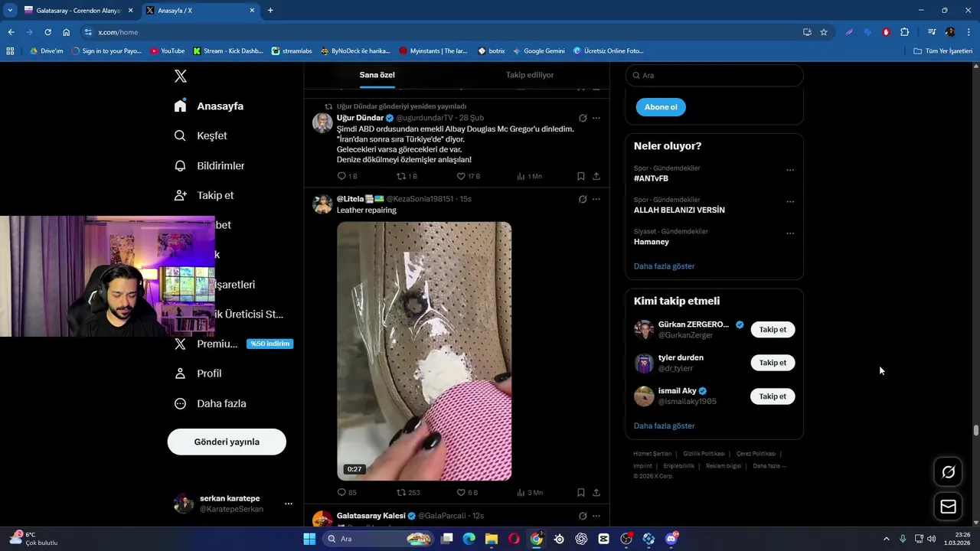This screenshot has width=980, height=551.
Task: Open YouTube bookmark
Action: click(167, 51)
